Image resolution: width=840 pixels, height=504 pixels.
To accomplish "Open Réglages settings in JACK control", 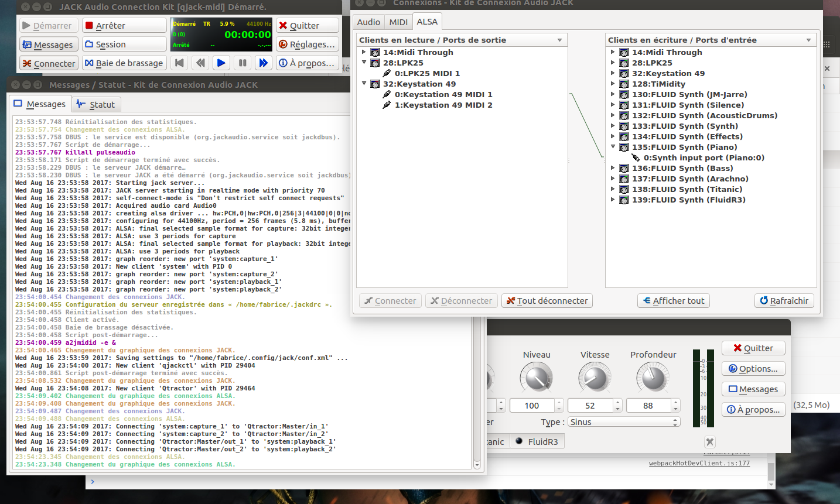I will (x=308, y=44).
